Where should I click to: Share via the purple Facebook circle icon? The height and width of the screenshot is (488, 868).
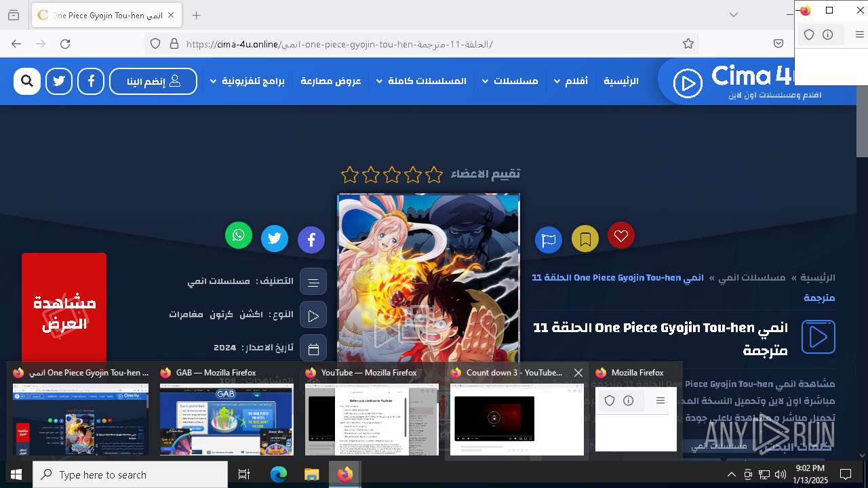[x=311, y=240]
